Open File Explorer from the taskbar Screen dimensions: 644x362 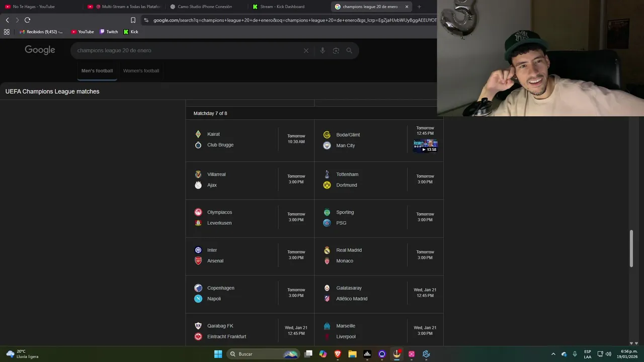tap(352, 354)
